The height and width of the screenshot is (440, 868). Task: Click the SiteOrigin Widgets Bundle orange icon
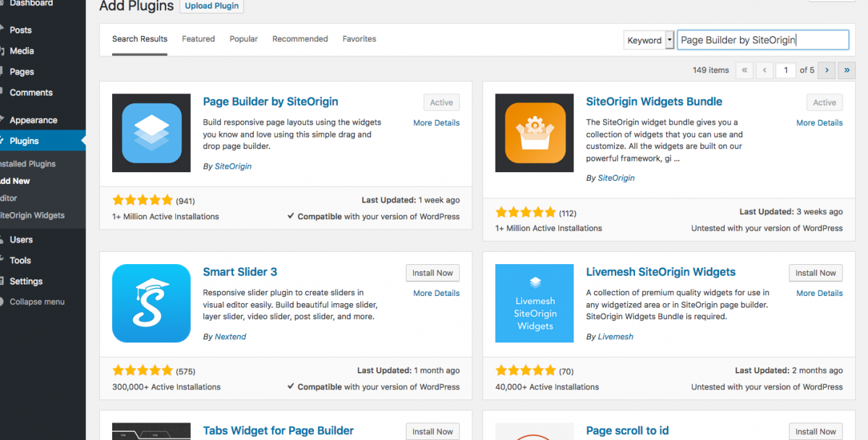(x=535, y=133)
